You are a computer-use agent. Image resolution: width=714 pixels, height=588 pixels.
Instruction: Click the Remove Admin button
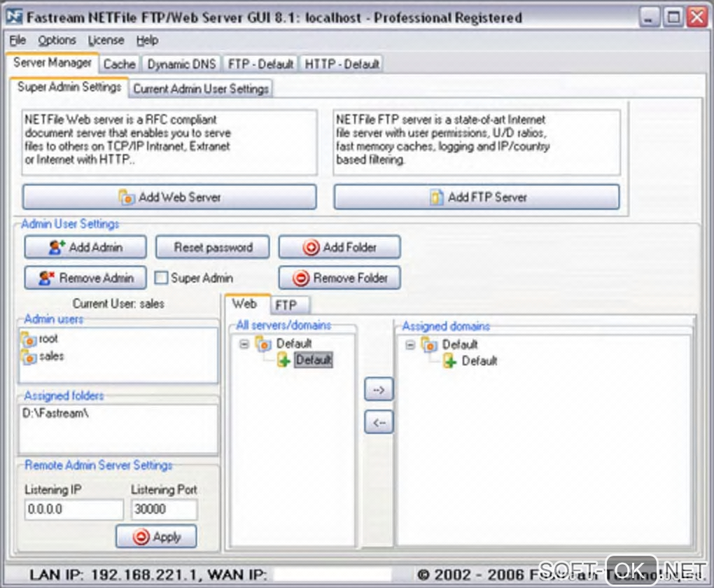85,277
